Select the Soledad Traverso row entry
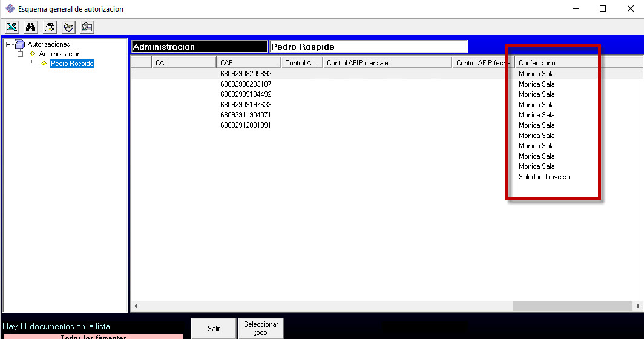644x339 pixels. (544, 177)
